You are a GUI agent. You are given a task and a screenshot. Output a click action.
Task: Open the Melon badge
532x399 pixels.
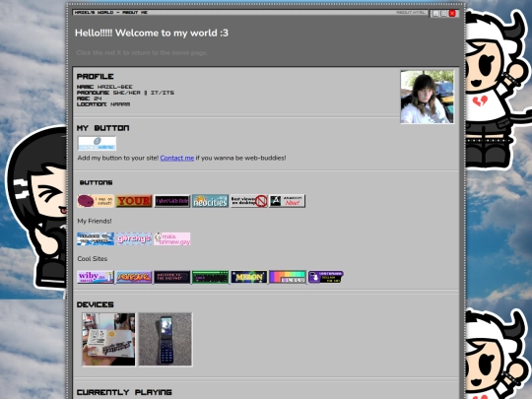pos(248,277)
